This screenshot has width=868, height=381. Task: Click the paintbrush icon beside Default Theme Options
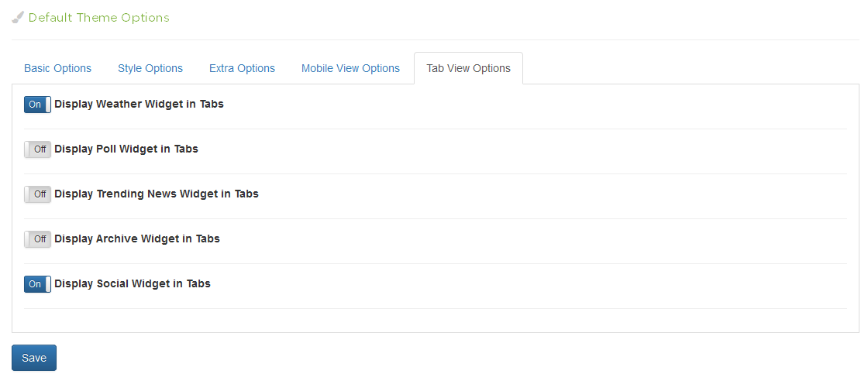18,17
